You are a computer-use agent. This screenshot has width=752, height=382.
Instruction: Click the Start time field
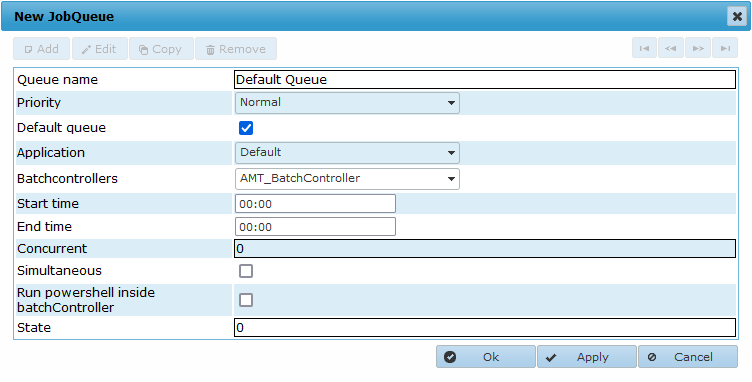click(316, 204)
